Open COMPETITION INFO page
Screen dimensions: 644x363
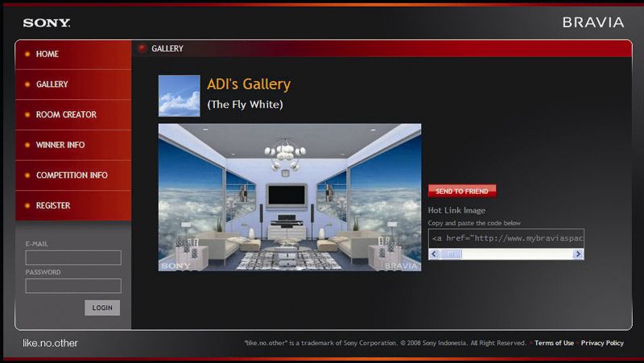pyautogui.click(x=73, y=175)
